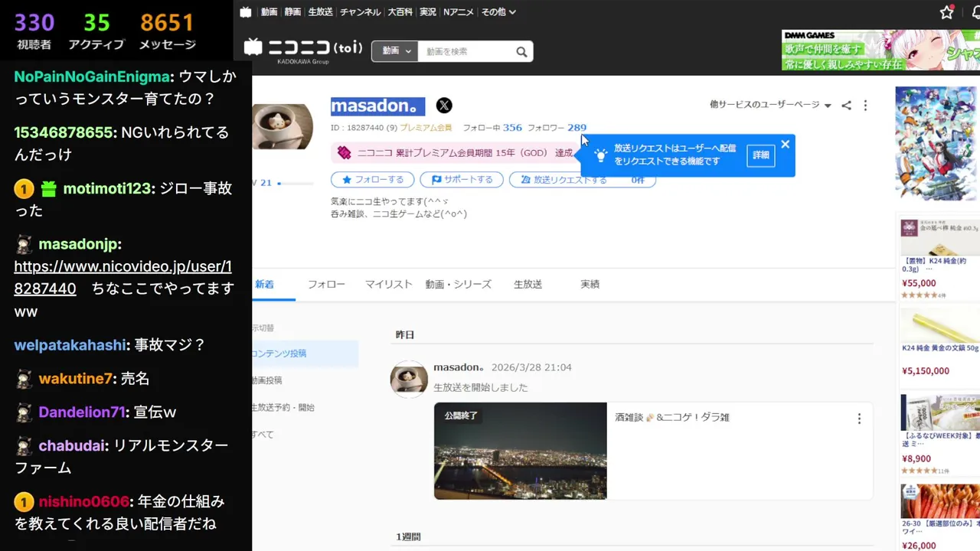Open the anime illustration side advertisement
The image size is (980, 551).
coord(936,143)
